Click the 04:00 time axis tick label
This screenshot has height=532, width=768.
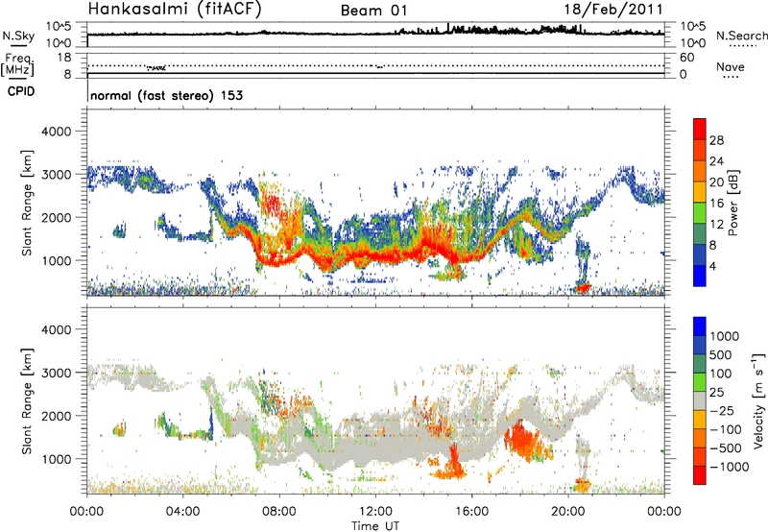[182, 512]
